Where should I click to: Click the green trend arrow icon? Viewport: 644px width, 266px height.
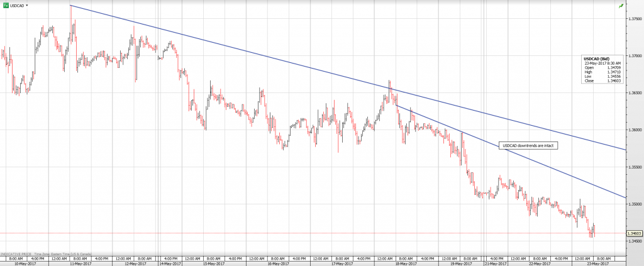point(621,6)
